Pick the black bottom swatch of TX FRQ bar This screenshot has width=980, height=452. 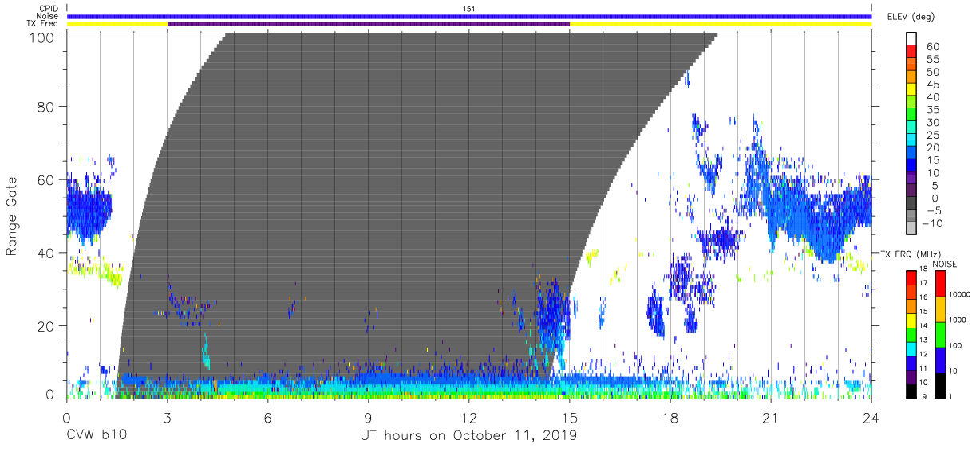click(x=911, y=391)
